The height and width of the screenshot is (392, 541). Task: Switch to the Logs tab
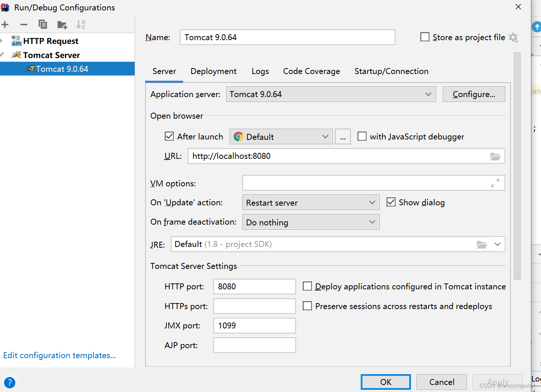(260, 71)
